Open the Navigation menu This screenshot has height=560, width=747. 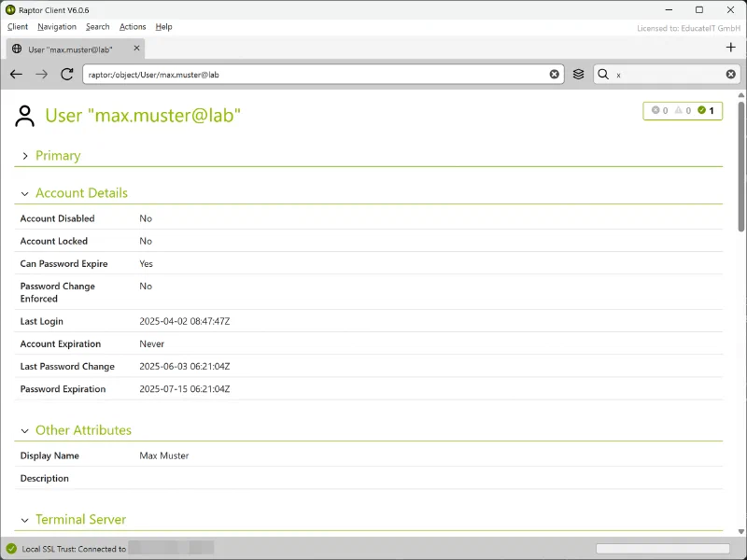click(57, 27)
